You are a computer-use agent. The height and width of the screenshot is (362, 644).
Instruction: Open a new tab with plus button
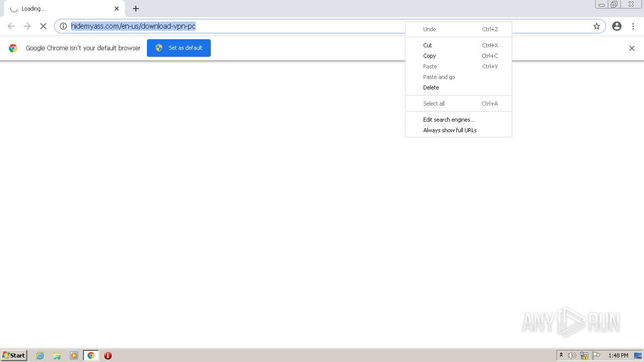[x=136, y=9]
